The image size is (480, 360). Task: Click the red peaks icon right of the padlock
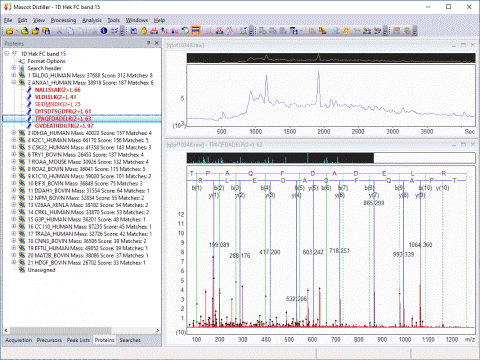click(x=154, y=31)
